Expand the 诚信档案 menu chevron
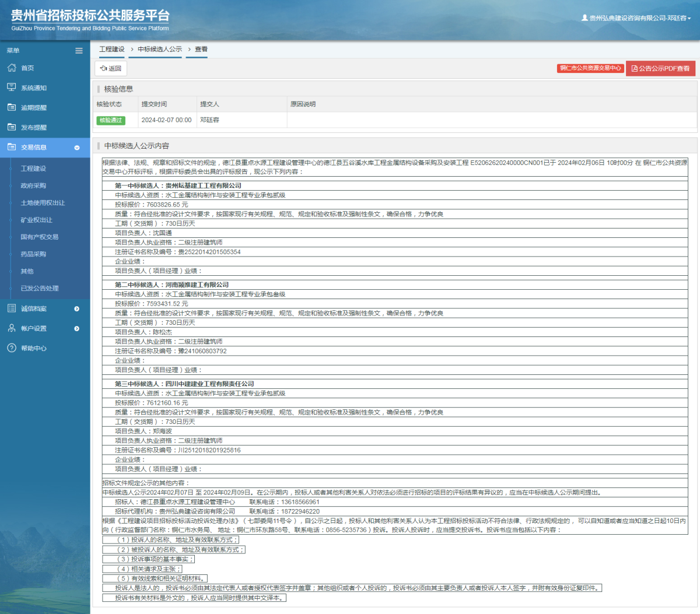 77,309
